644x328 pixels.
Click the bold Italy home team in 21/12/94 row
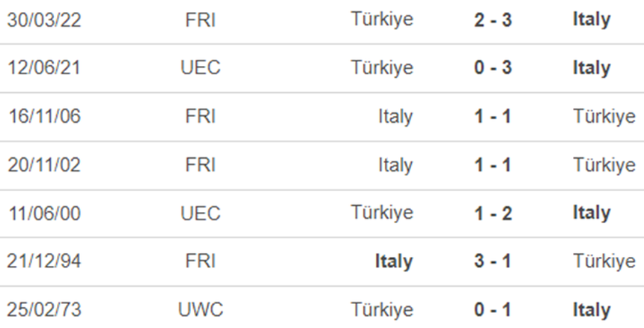[393, 261]
